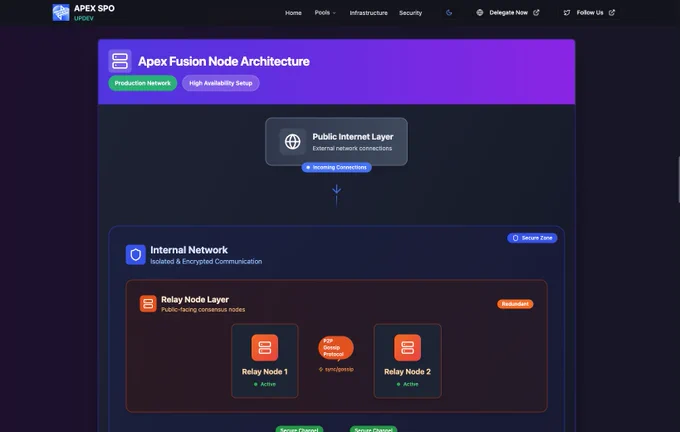Open the Home menu item
This screenshot has width=680, height=432.
pos(293,13)
